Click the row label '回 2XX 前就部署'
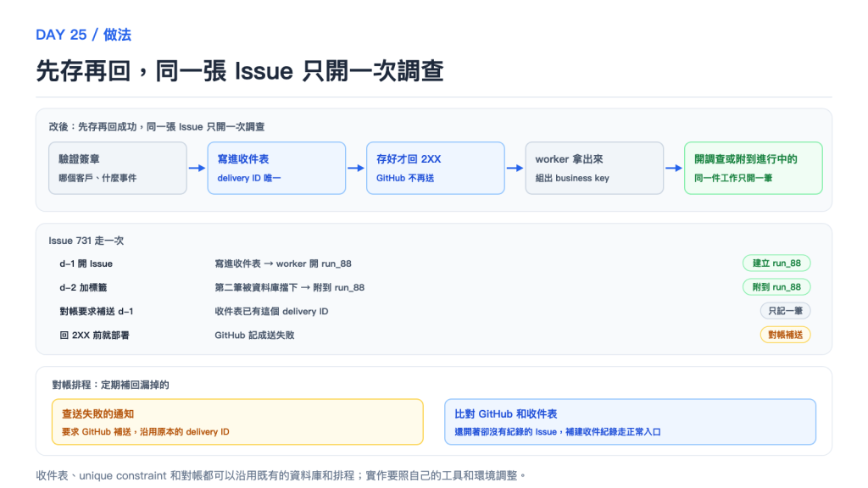868x488 pixels. click(95, 335)
